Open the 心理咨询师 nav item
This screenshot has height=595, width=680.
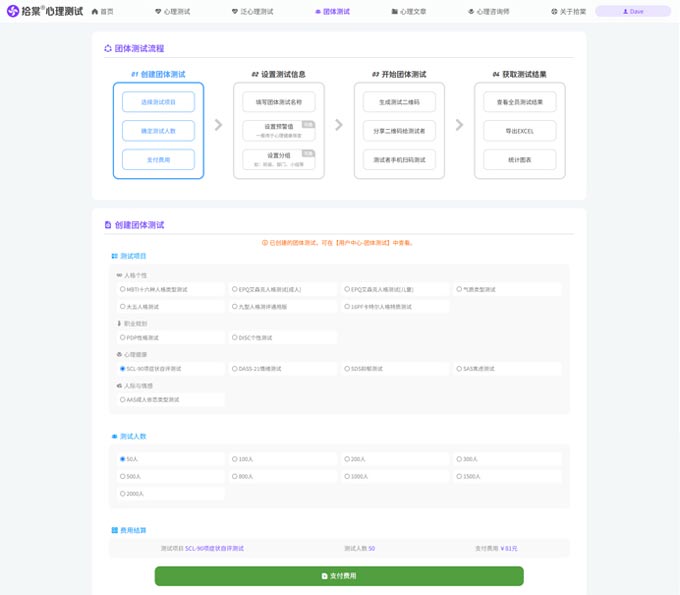point(489,12)
